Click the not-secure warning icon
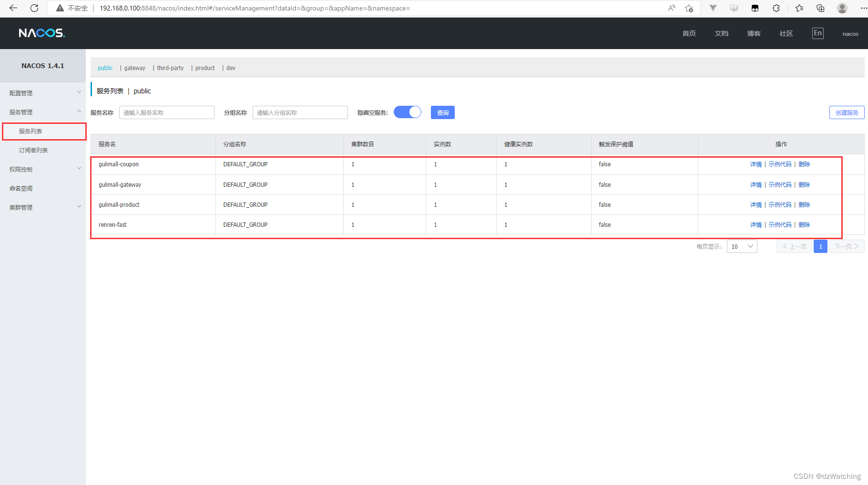Viewport: 868px width, 485px height. (x=60, y=8)
